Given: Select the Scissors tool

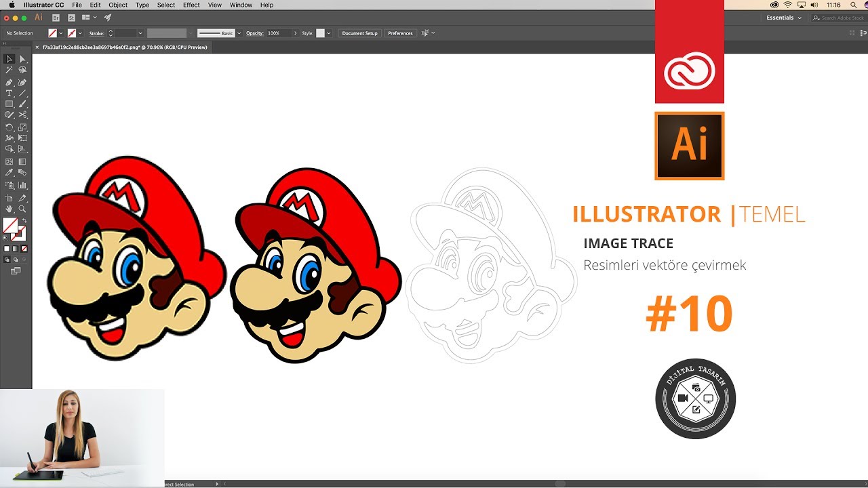Looking at the screenshot, I should tap(22, 115).
